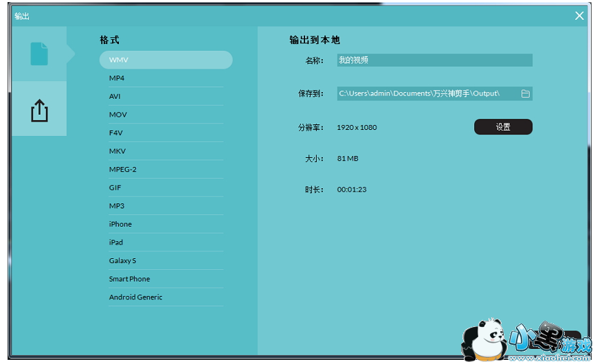This screenshot has width=593, height=364.
Task: Select the iPhone device preset
Action: click(x=166, y=224)
